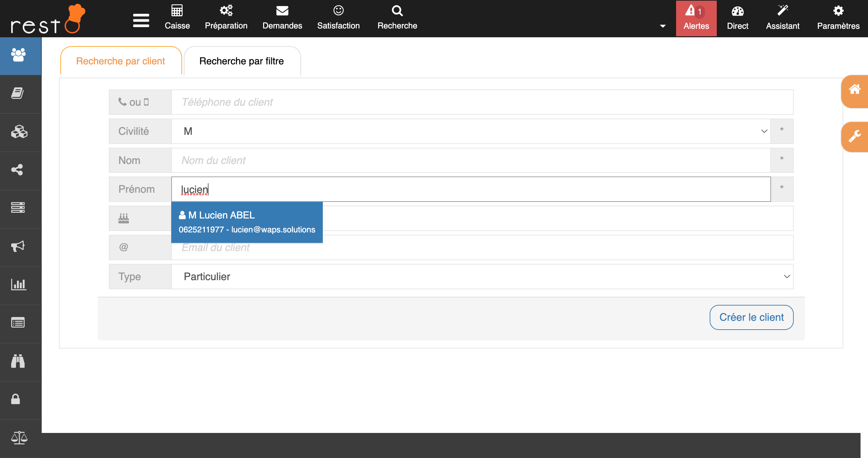Open the red Alertes button
This screenshot has width=868, height=458.
point(696,18)
